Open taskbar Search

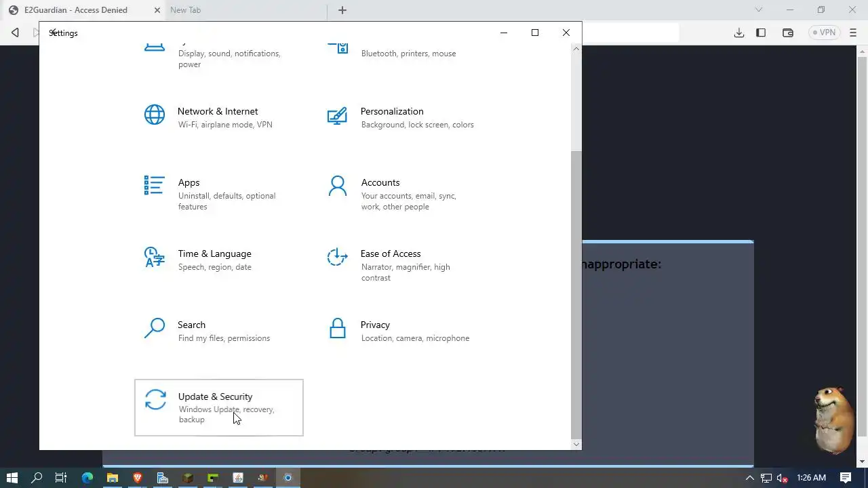(37, 478)
